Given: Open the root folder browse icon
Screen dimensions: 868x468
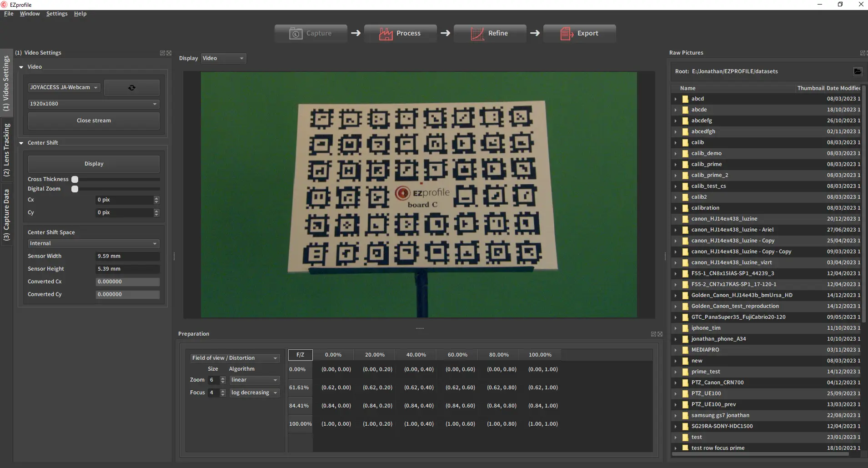Looking at the screenshot, I should click(857, 71).
